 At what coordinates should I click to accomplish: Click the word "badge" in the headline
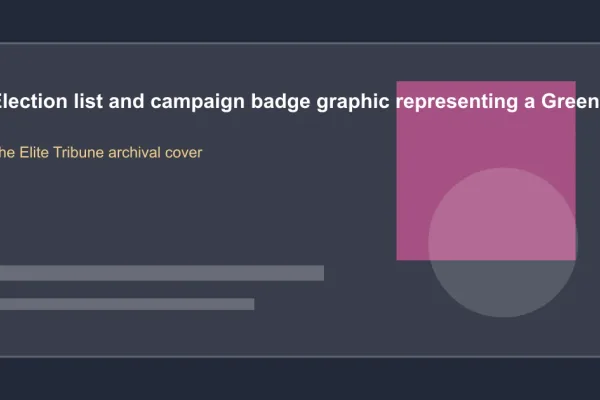280,102
